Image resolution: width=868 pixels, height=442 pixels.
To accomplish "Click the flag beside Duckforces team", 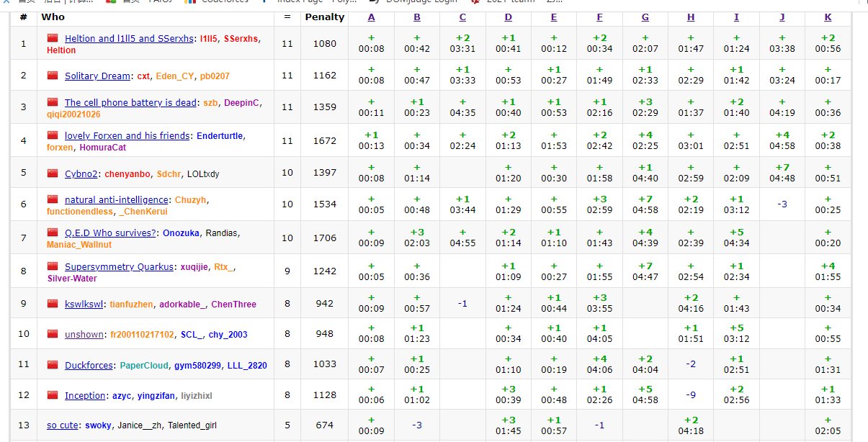I will pyautogui.click(x=53, y=365).
